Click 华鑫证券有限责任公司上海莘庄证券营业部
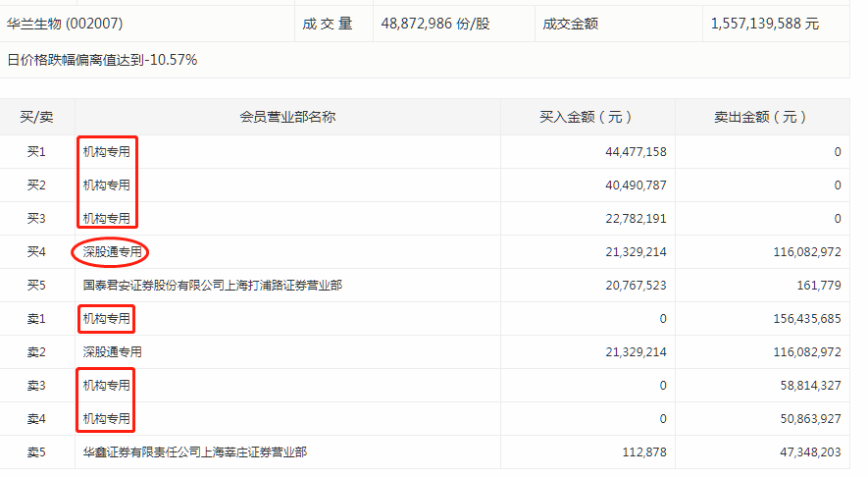Viewport: 868px width, 477px height. coord(195,452)
